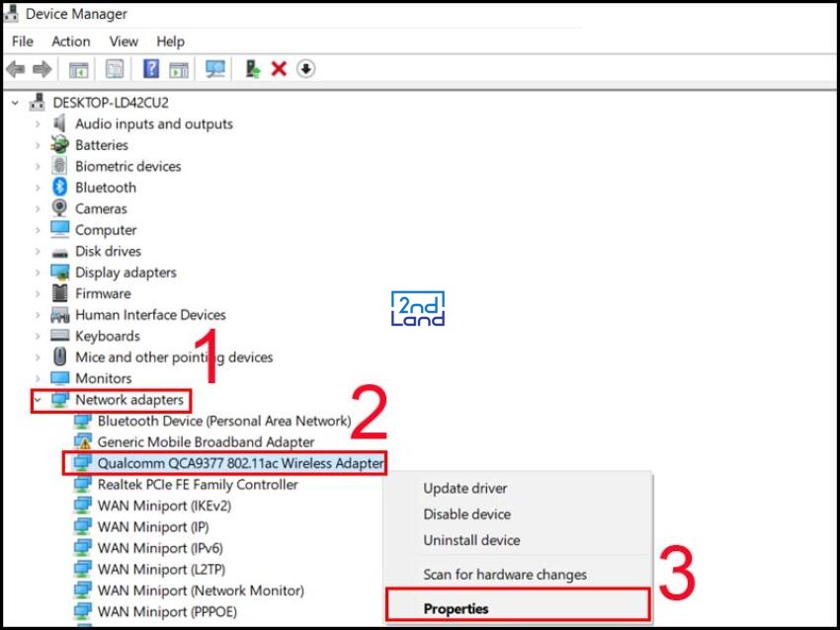Select the Monitors label text
This screenshot has height=630, width=840.
104,378
